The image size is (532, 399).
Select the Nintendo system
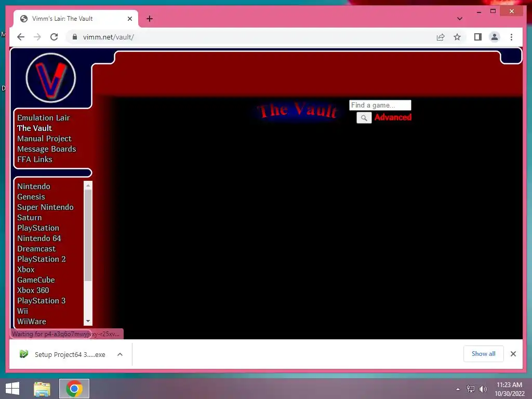point(34,187)
